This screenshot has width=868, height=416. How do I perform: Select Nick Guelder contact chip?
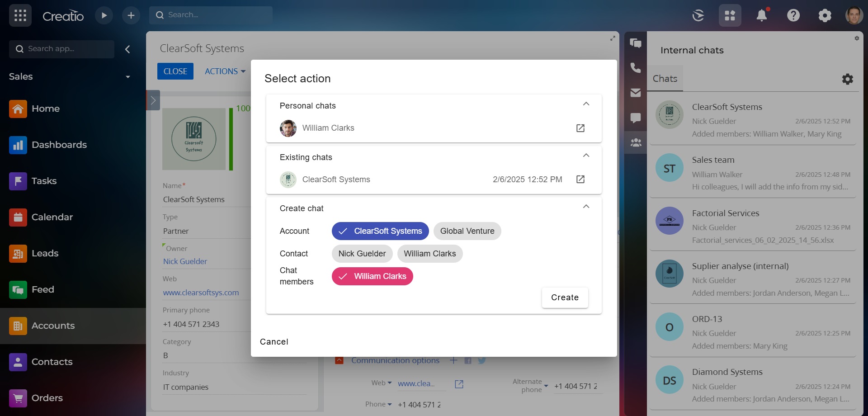[362, 254]
